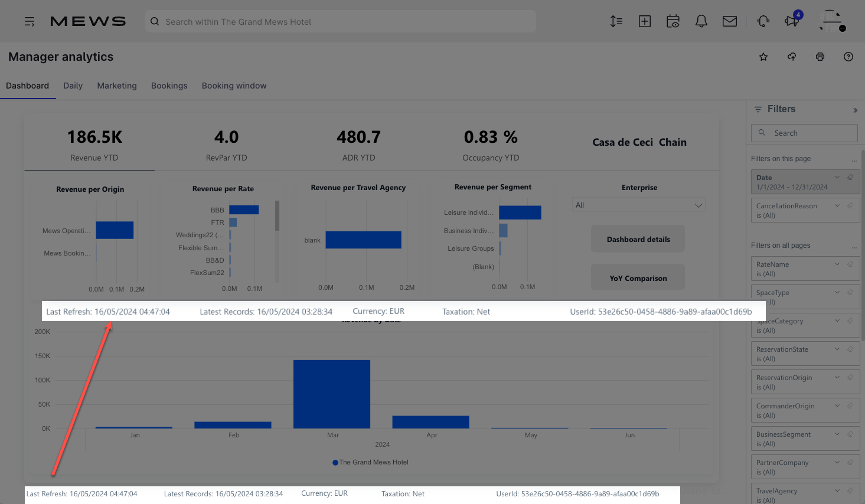This screenshot has height=504, width=865.
Task: Click the print icon
Action: click(820, 57)
